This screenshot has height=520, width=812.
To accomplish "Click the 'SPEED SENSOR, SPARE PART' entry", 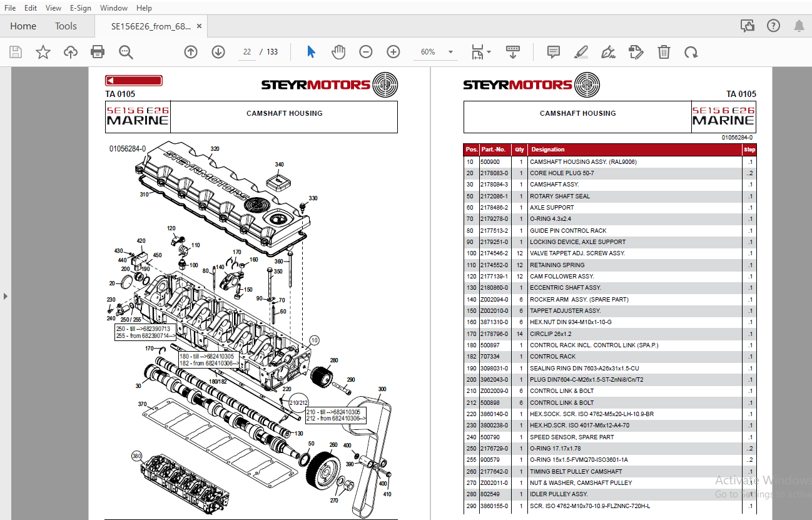I will [572, 437].
